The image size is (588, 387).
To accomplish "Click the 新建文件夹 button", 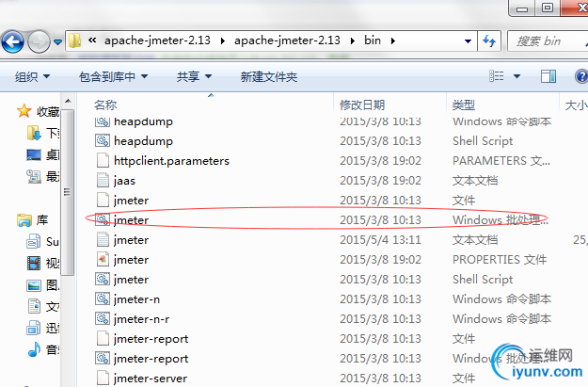I will point(268,76).
